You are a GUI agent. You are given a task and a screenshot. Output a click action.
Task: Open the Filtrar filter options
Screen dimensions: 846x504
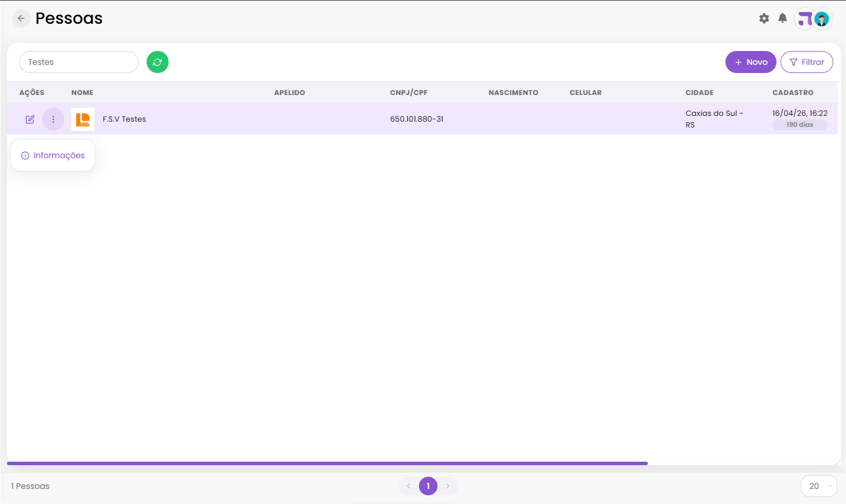807,62
